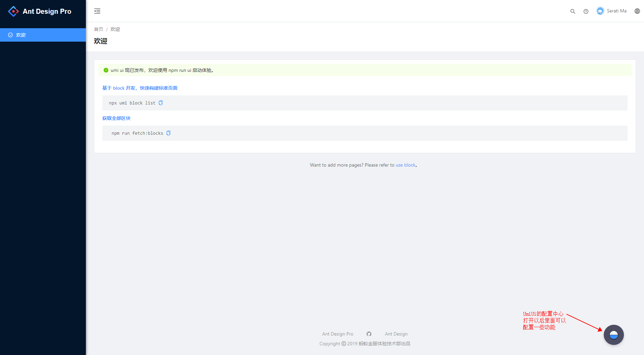The height and width of the screenshot is (355, 644).
Task: Click the 'umi ui 现已发布' alert message
Action: coord(162,70)
